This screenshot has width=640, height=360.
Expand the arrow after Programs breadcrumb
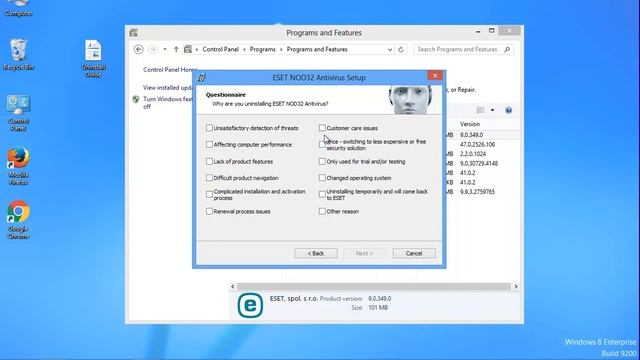coord(281,49)
